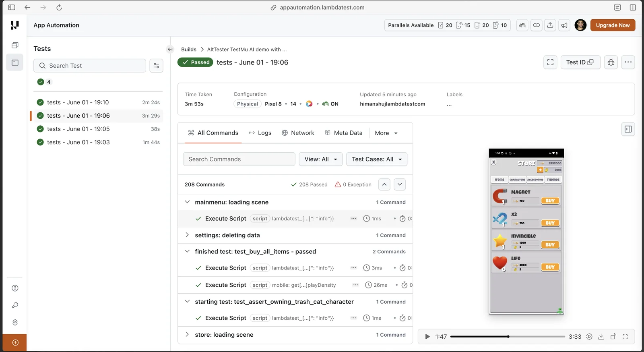Filter by 0 Exception commands
644x352 pixels.
click(353, 184)
